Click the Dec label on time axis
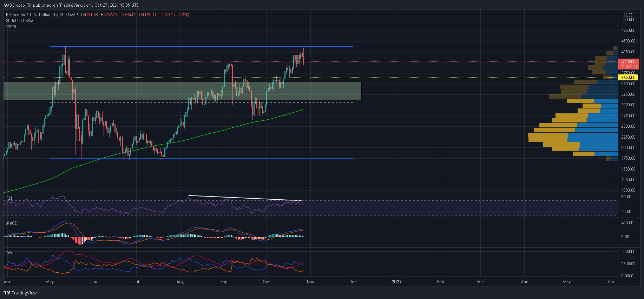The width and height of the screenshot is (644, 299). (353, 282)
